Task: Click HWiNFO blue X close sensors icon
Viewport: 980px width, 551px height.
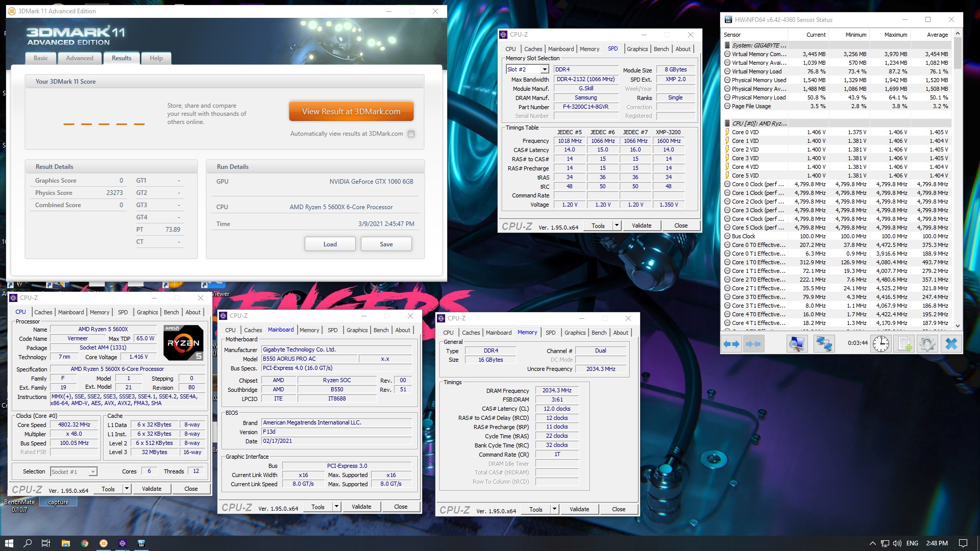Action: tap(951, 344)
